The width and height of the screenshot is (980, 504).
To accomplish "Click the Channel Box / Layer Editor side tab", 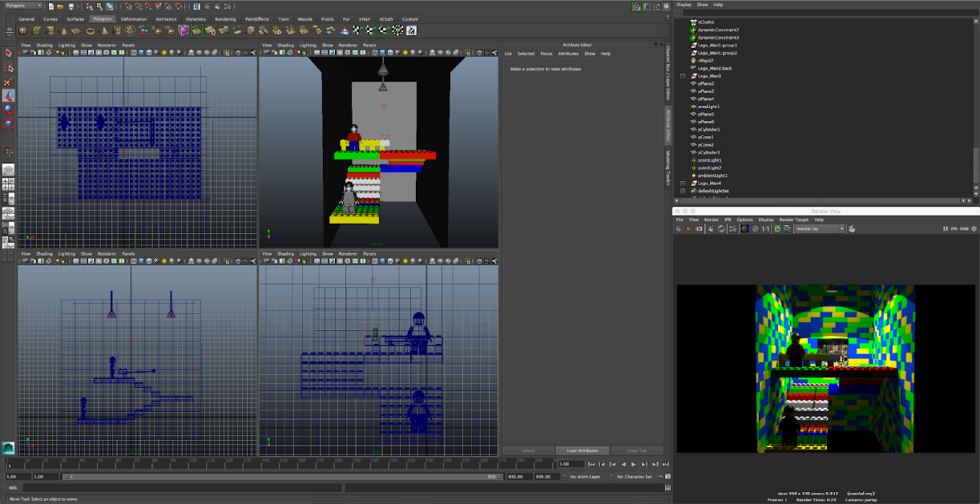I will pyautogui.click(x=668, y=75).
